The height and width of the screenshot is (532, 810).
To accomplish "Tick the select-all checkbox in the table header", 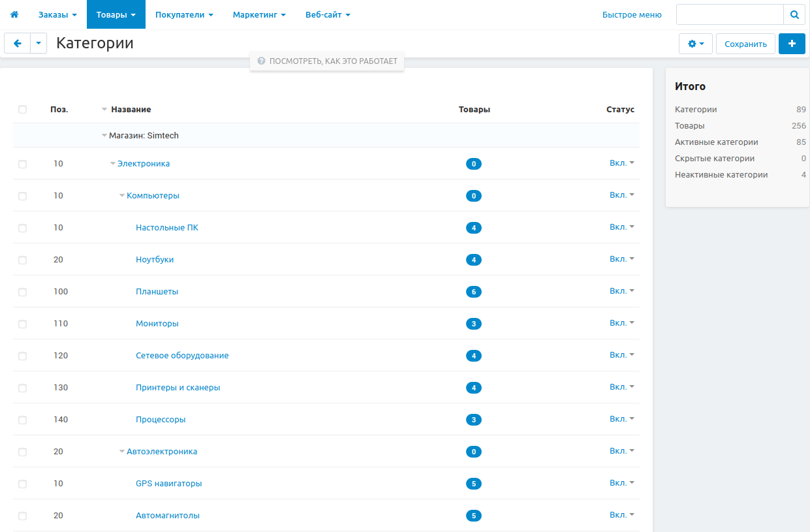I will point(23,110).
